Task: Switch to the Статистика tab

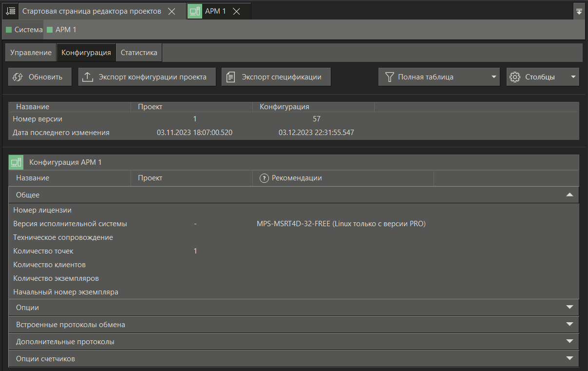Action: point(139,53)
